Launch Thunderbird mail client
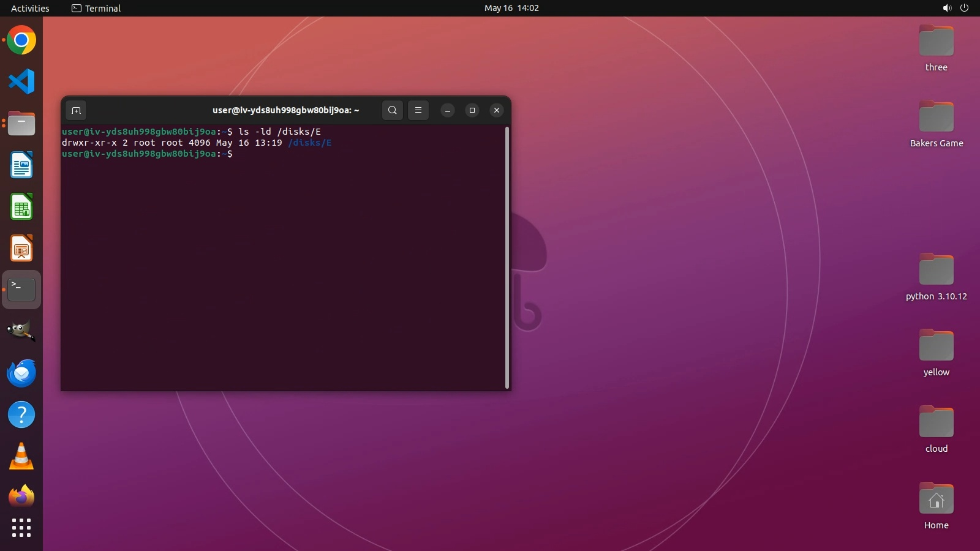Image resolution: width=980 pixels, height=551 pixels. [21, 373]
